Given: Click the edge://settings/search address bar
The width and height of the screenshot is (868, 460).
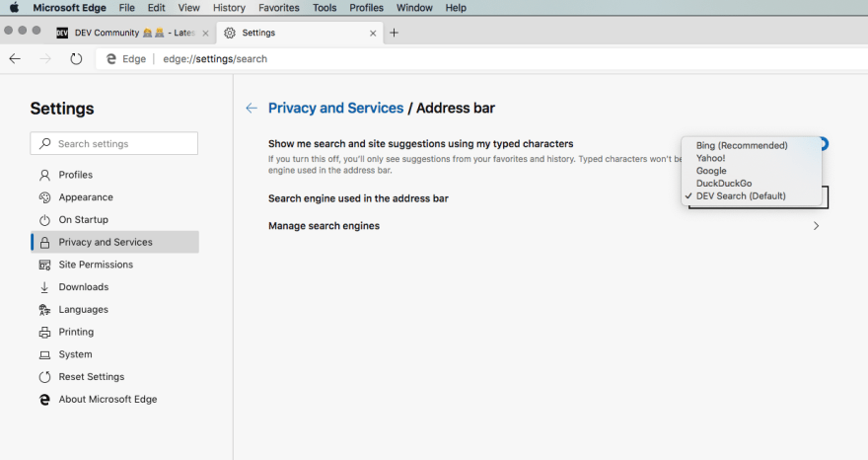Looking at the screenshot, I should pos(481,59).
